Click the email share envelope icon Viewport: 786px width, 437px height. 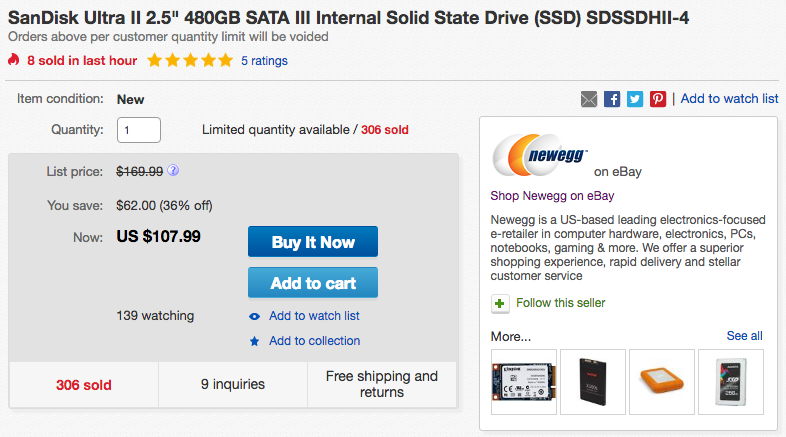coord(589,99)
